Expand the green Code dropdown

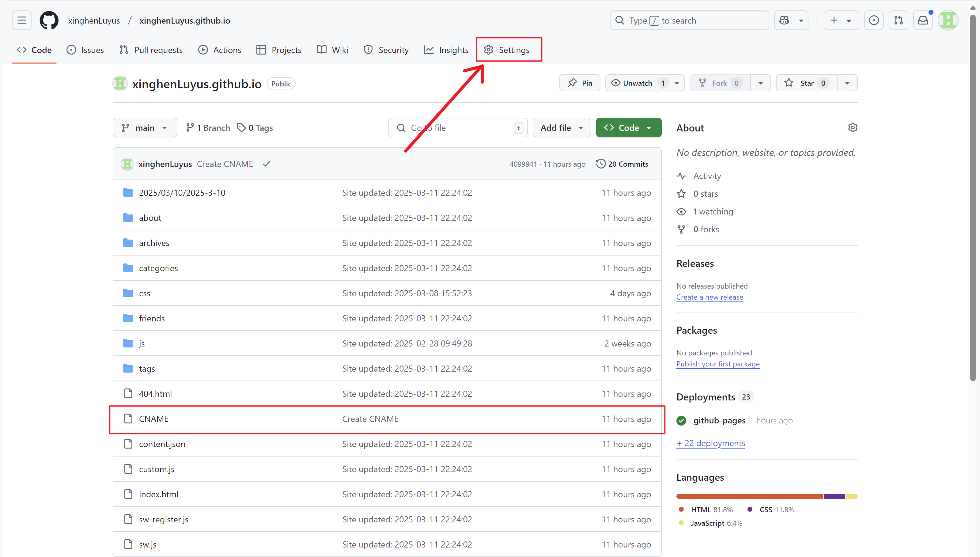628,128
